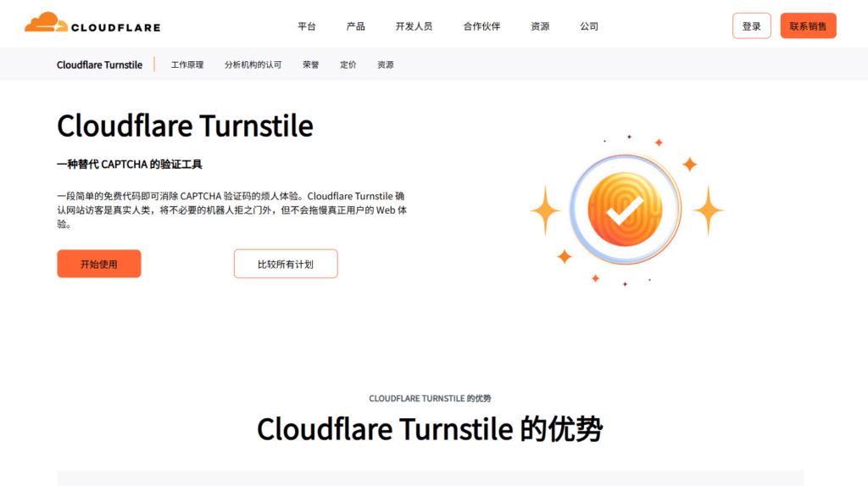
Task: Open the 开发人员 navigation menu
Action: [414, 26]
